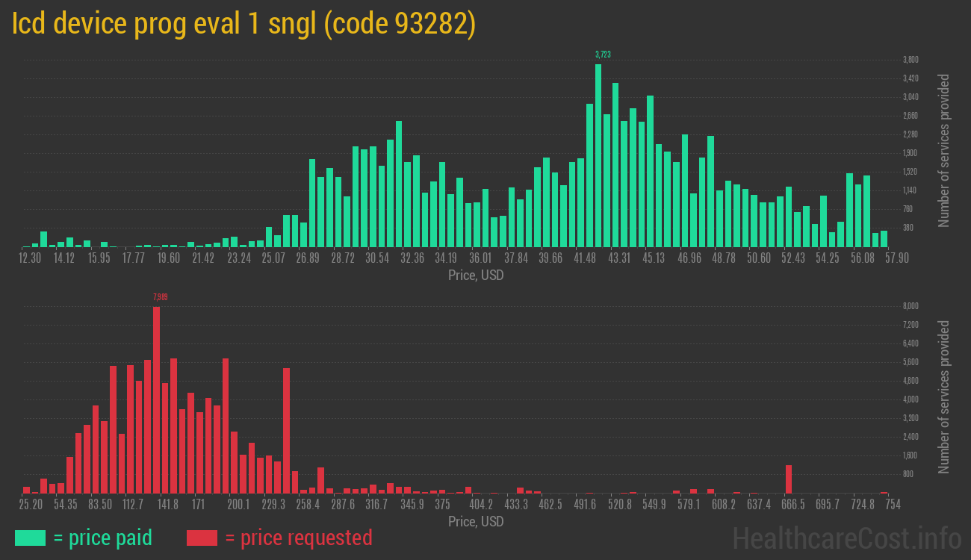Click the 41.48 tick on green chart axis
971x560 pixels.
(585, 258)
